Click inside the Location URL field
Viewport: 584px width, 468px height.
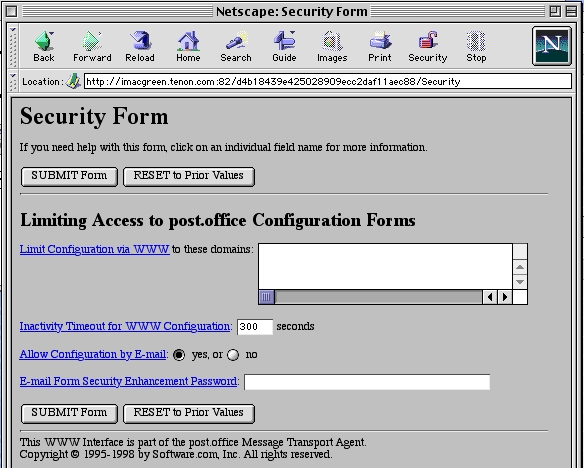point(328,81)
